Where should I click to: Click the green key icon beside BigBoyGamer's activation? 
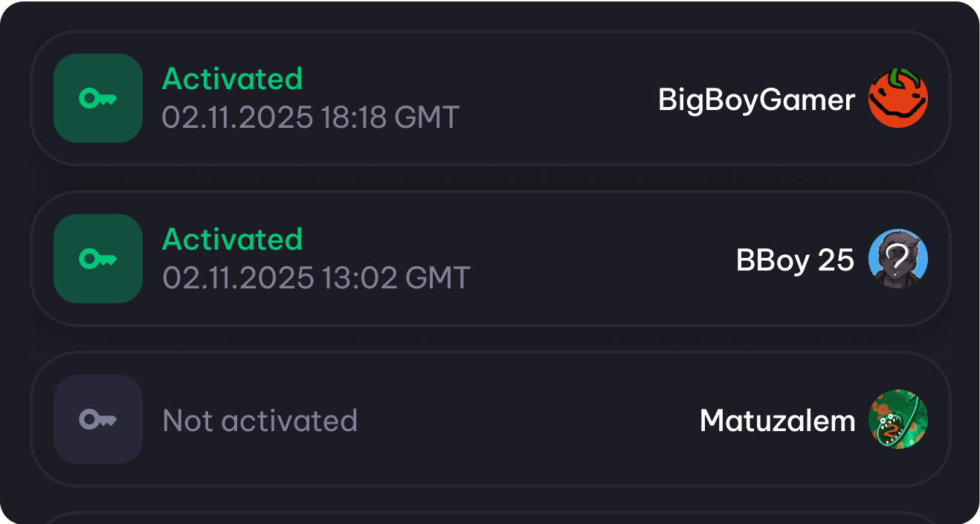pos(97,98)
